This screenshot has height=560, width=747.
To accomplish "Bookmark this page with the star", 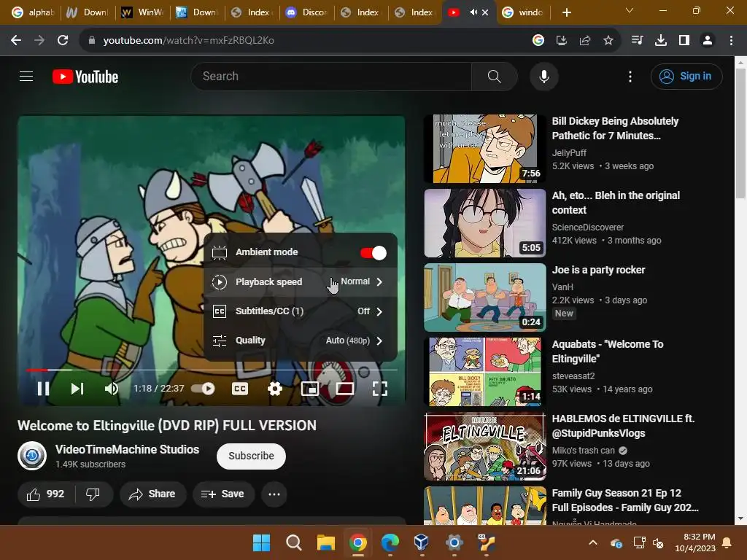I will click(608, 41).
